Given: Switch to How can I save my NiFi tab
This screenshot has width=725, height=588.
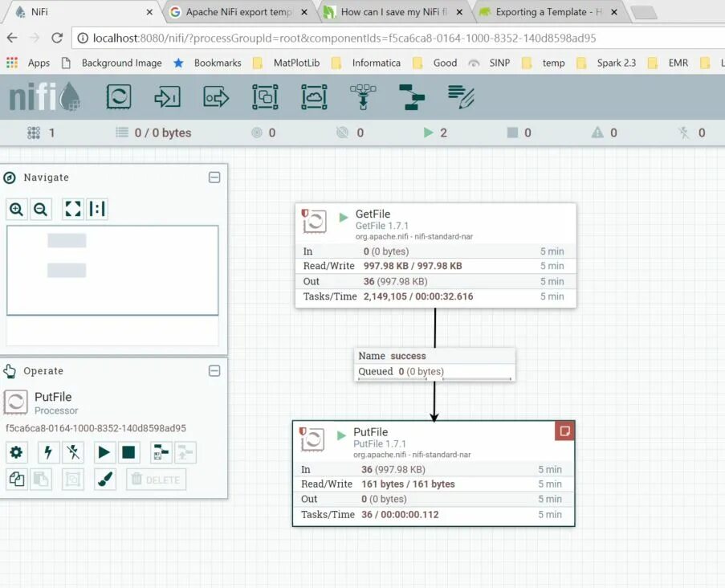Looking at the screenshot, I should (x=394, y=12).
